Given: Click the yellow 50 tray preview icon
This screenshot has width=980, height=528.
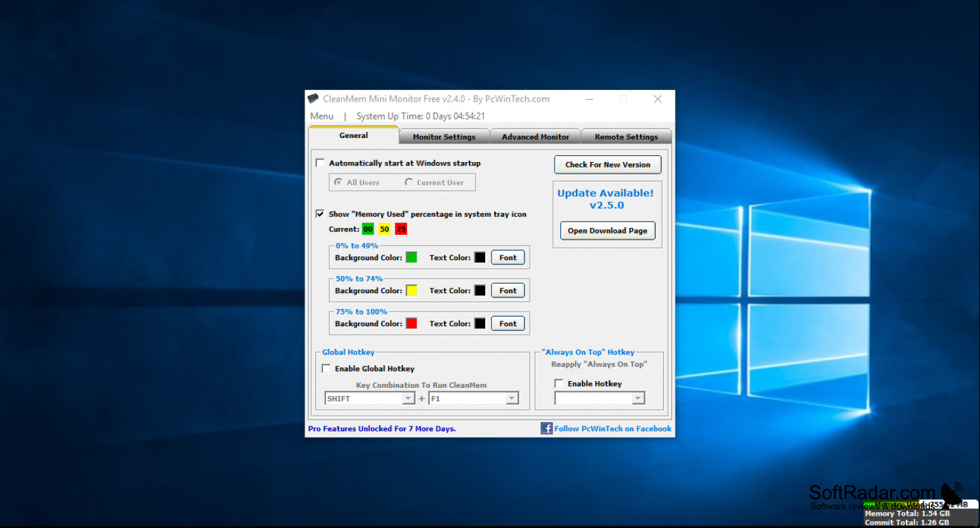Looking at the screenshot, I should [384, 229].
